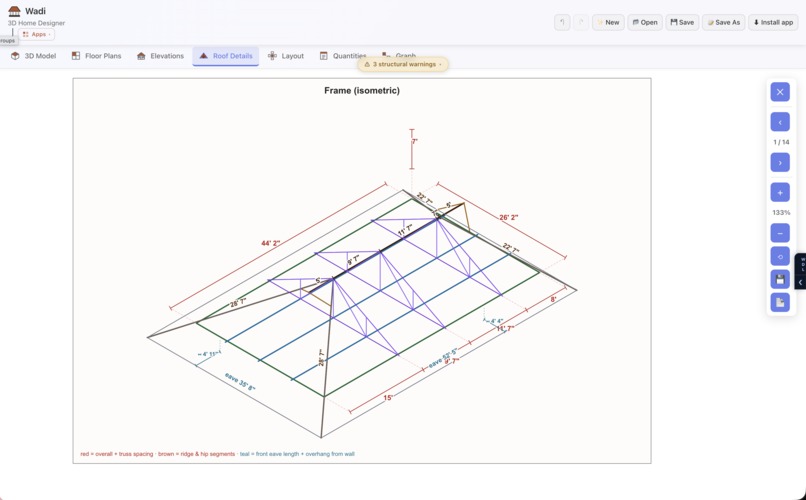Click the Wadi house logo icon

pyautogui.click(x=14, y=11)
